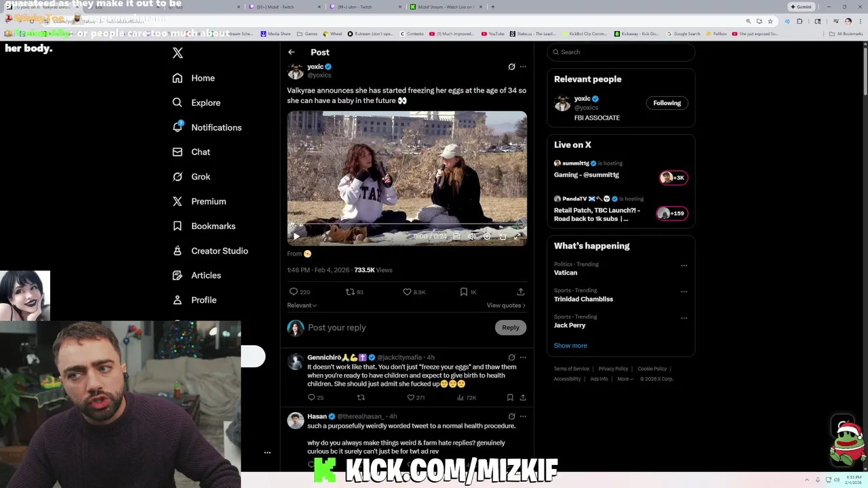Screen dimensions: 868x488
Task: Open a new browser tab
Action: click(493, 7)
